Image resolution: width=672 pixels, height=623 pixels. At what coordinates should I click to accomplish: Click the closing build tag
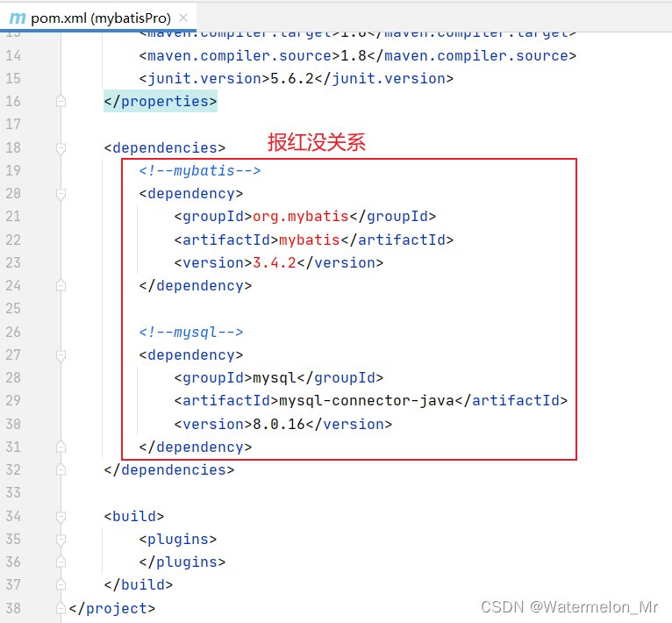click(138, 585)
